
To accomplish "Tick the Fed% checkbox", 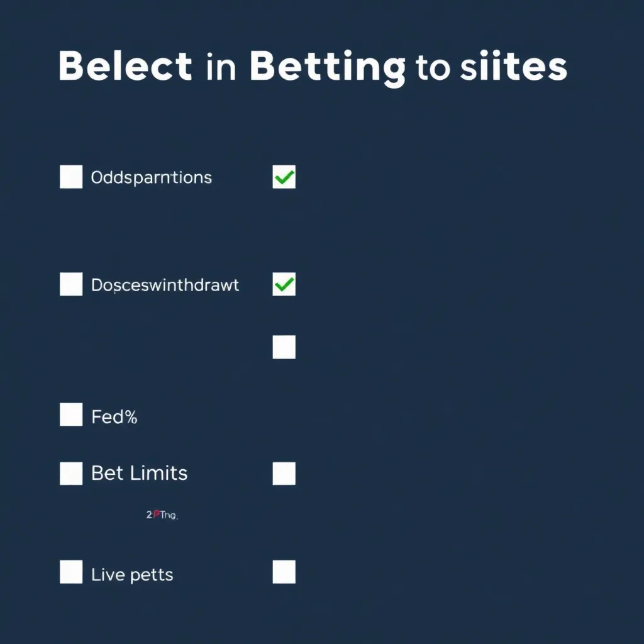I will 71,415.
